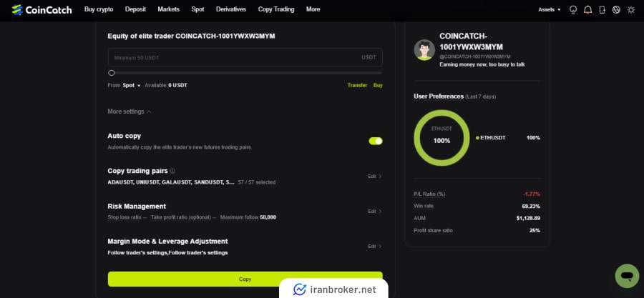Click the elite trader avatar picture
The width and height of the screenshot is (644, 298).
click(424, 50)
